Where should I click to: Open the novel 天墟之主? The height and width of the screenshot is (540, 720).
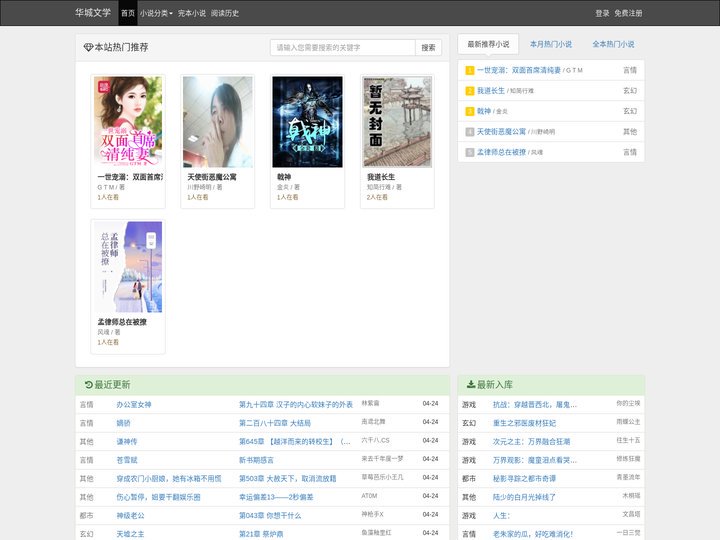tap(130, 534)
